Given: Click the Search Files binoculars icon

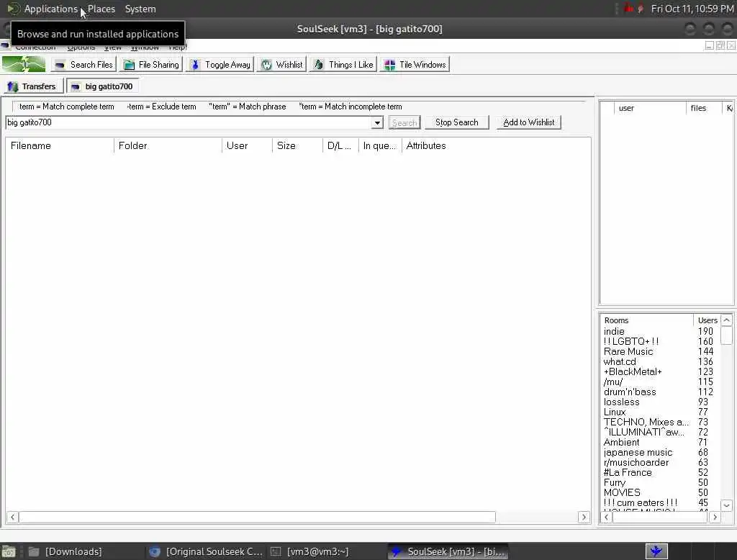Looking at the screenshot, I should (60, 65).
